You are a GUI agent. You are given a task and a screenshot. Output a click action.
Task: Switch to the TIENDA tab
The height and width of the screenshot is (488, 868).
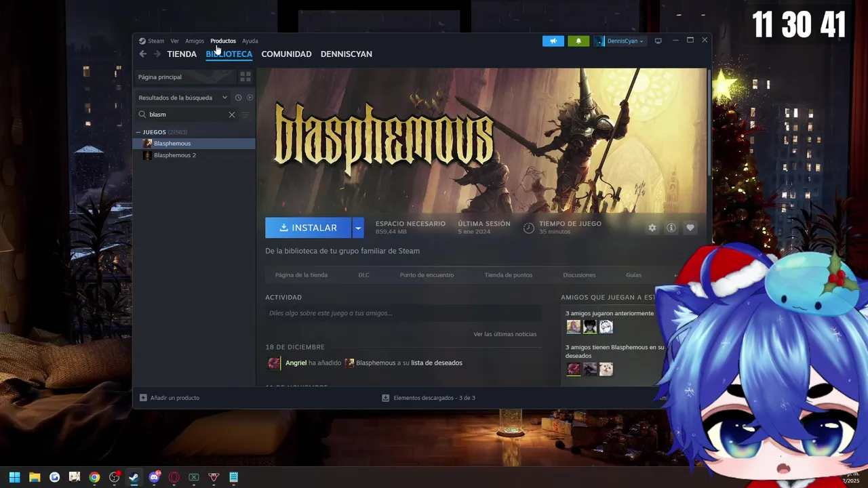coord(182,54)
